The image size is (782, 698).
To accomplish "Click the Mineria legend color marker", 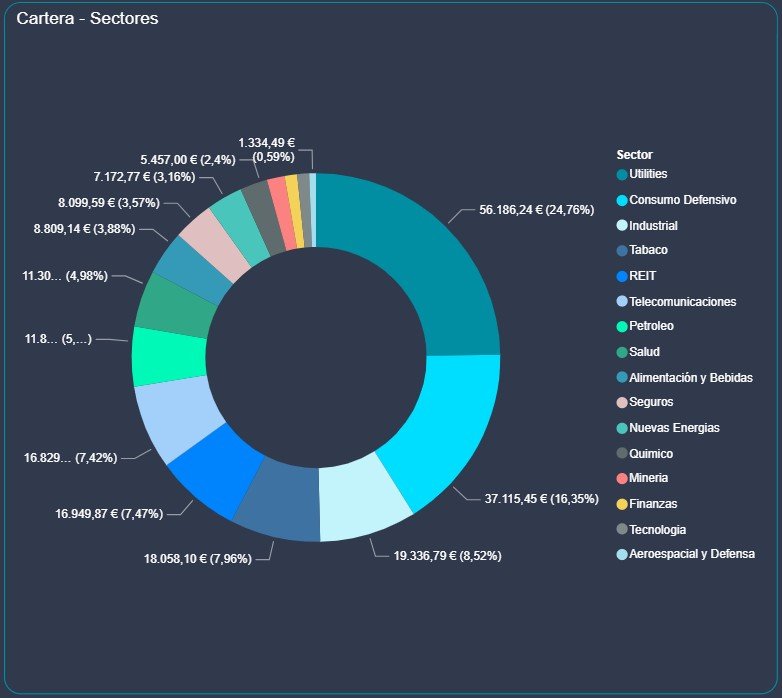I will click(x=622, y=478).
